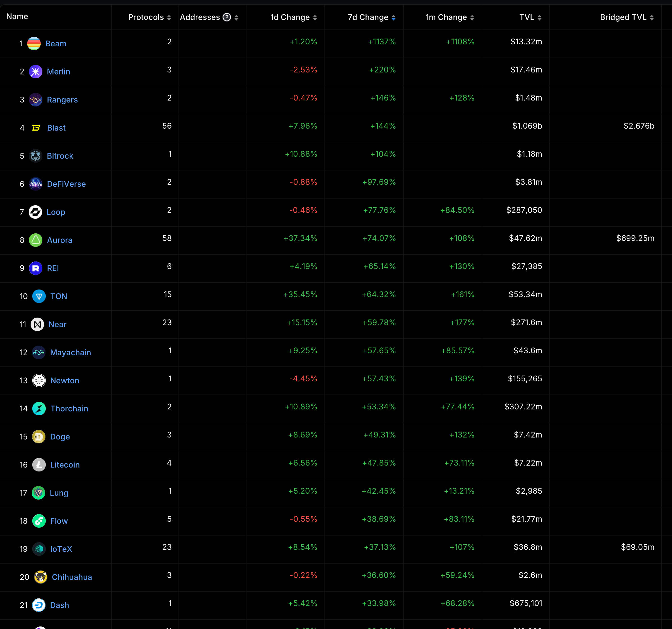
Task: Click the Blast yellow B logo
Action: pyautogui.click(x=36, y=128)
